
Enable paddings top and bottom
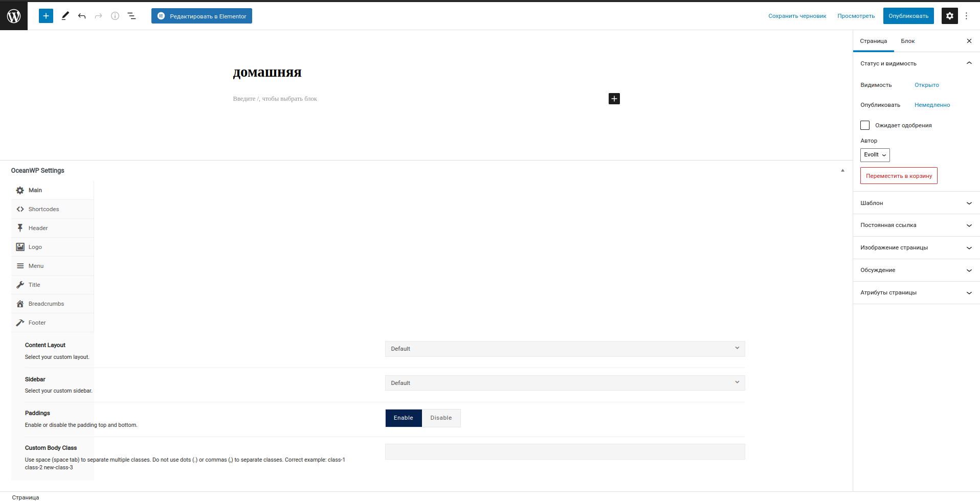point(404,418)
